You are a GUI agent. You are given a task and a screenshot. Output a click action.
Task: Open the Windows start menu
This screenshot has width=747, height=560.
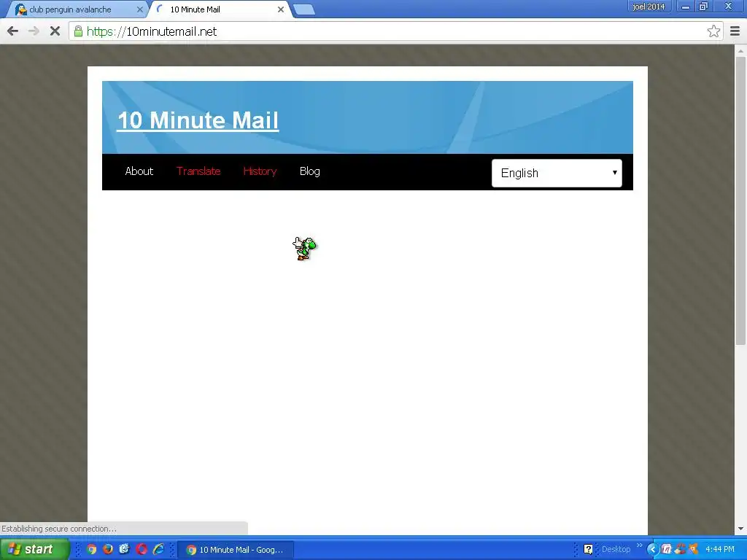coord(34,549)
